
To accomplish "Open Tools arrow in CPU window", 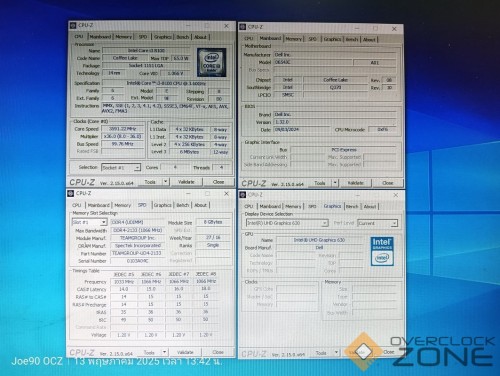I will point(166,182).
